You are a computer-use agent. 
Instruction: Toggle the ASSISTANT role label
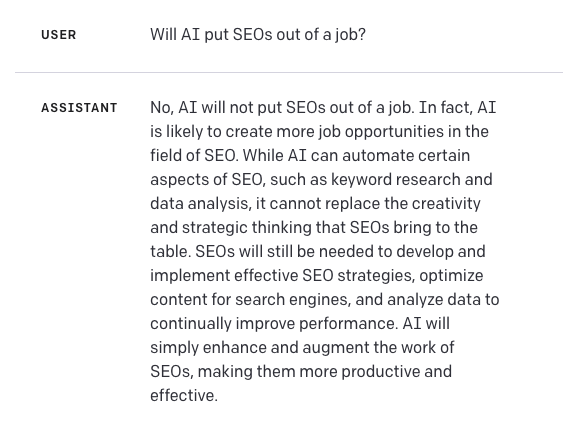(x=79, y=108)
